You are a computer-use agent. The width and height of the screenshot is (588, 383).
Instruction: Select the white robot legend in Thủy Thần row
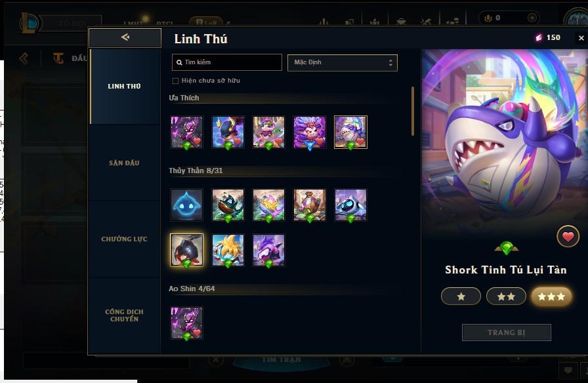point(350,205)
